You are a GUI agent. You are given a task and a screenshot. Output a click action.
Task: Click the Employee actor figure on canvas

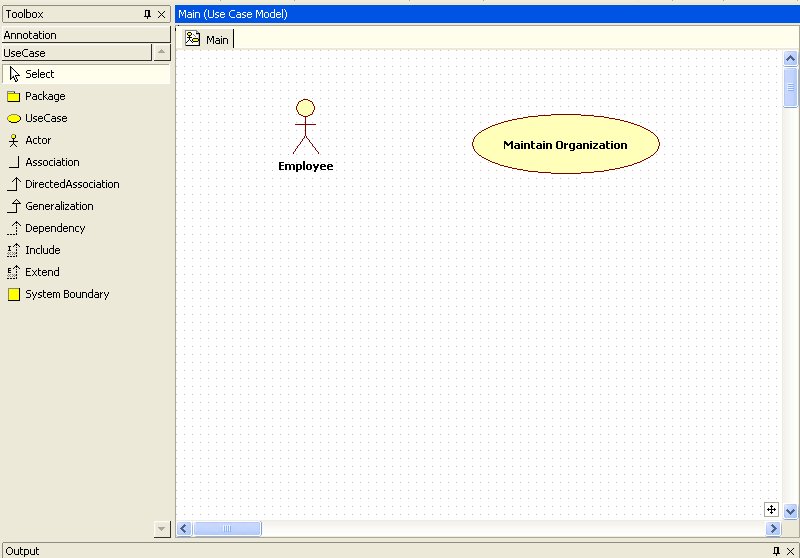click(306, 126)
